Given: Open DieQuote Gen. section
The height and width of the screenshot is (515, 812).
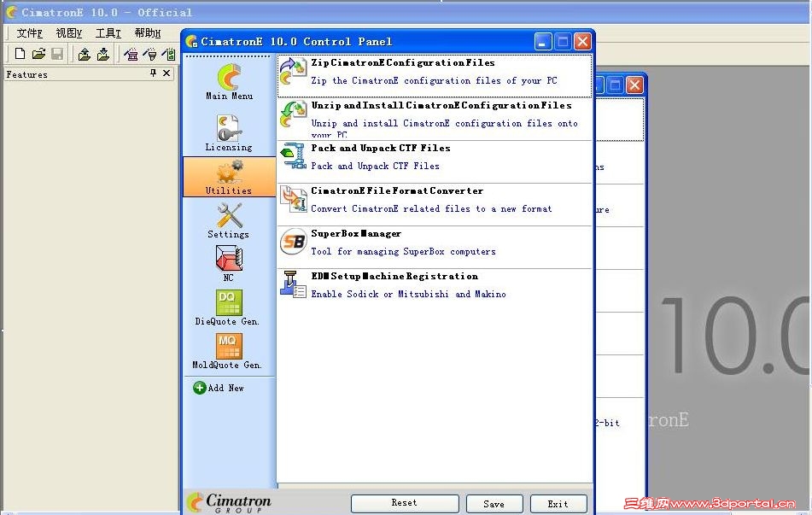Looking at the screenshot, I should tap(227, 307).
